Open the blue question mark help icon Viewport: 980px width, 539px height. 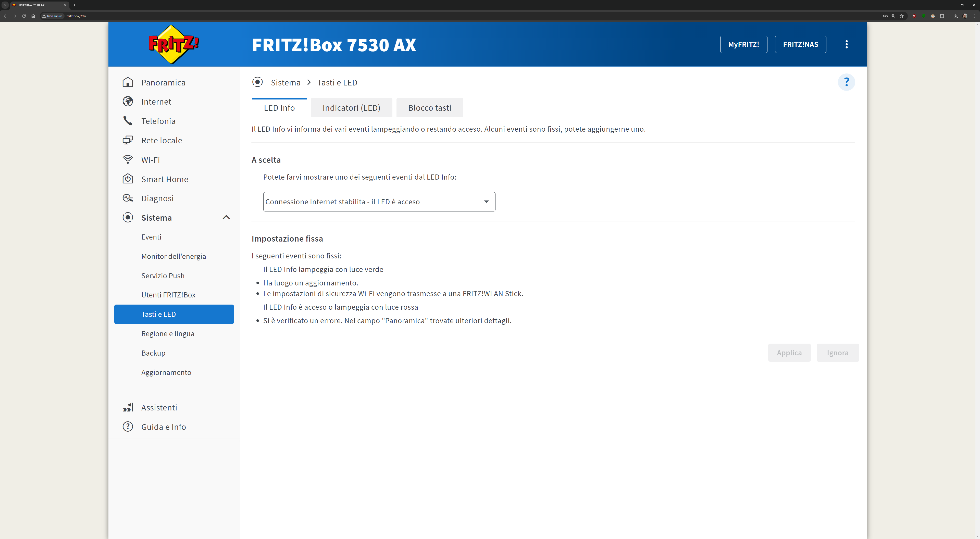click(x=846, y=82)
